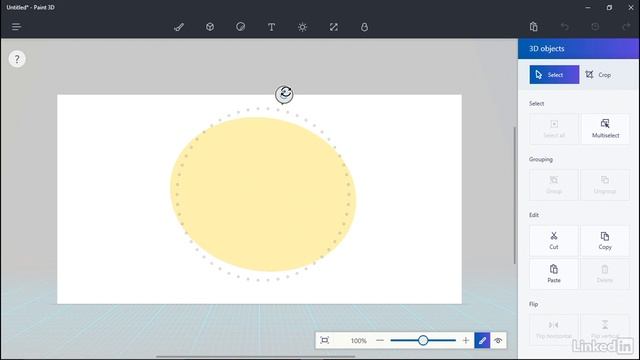This screenshot has height=360, width=640.
Task: Restore down the Paint 3D window
Action: 609,7
